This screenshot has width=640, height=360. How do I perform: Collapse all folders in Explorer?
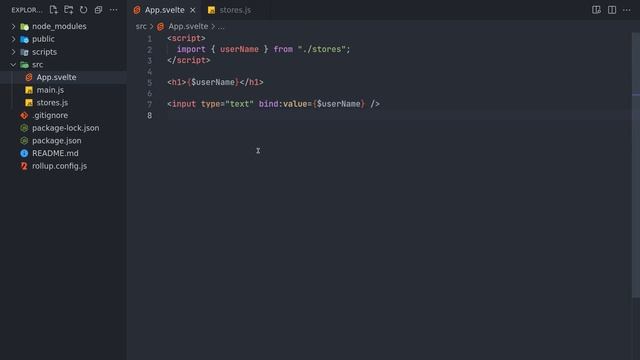(x=98, y=10)
